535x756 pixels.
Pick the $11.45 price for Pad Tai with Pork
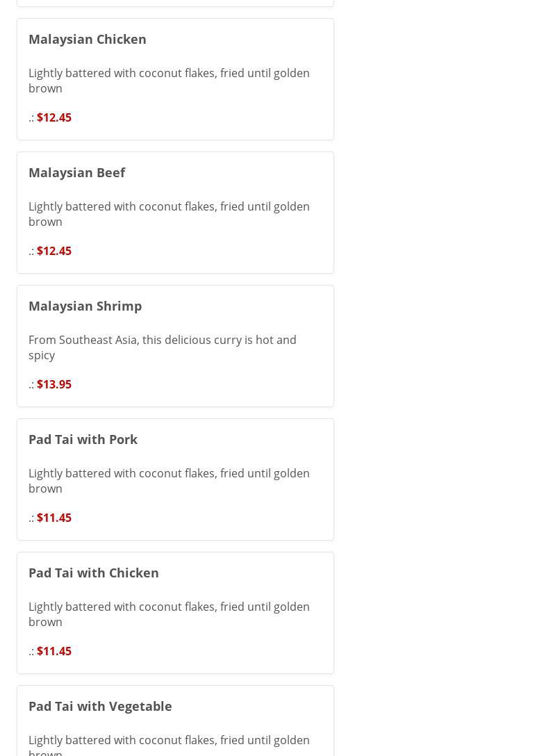click(54, 518)
